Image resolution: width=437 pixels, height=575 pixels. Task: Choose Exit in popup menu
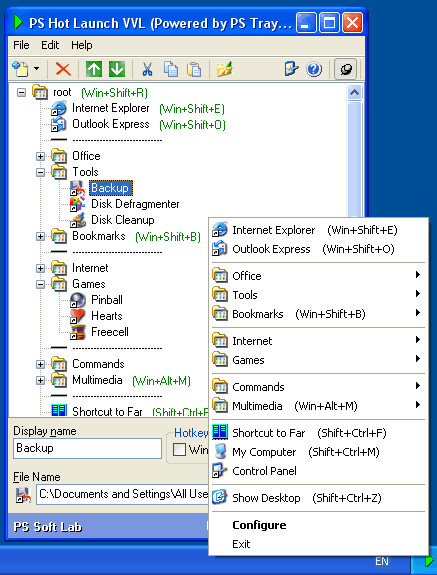tap(318, 544)
